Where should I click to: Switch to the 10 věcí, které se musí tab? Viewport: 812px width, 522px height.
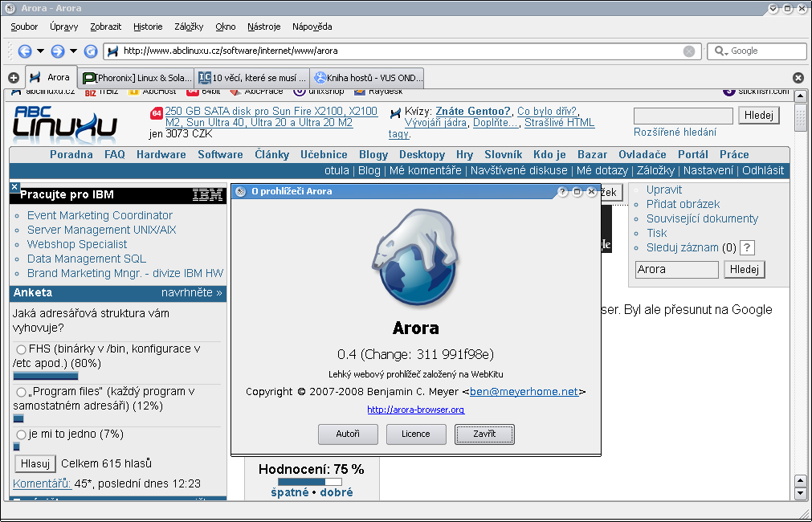(x=251, y=78)
